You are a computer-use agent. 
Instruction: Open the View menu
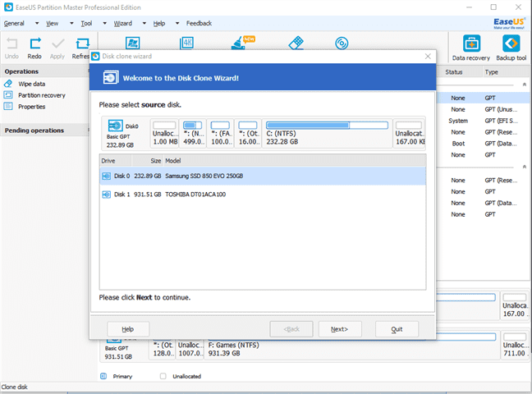click(x=52, y=24)
